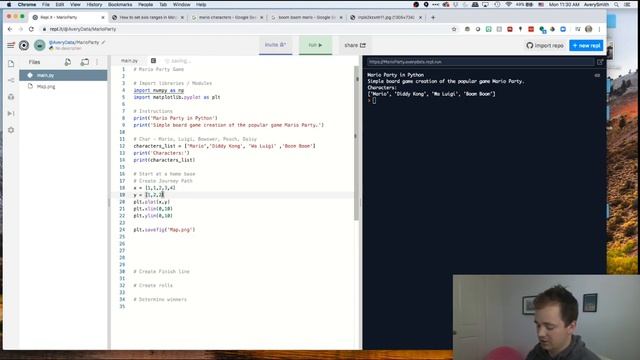
Task: Go back in browser history
Action: point(10,29)
